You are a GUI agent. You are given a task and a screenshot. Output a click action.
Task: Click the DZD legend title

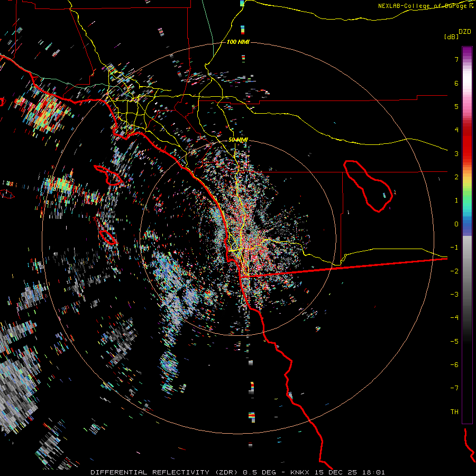464,32
